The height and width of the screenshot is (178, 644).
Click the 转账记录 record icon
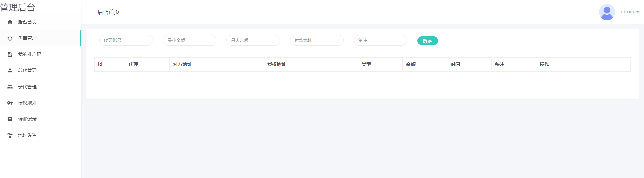[10, 119]
